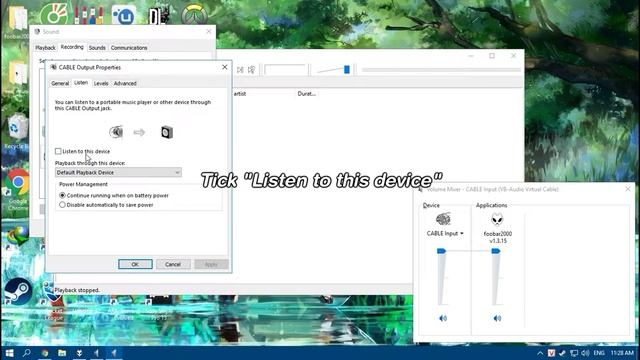Screen dimensions: 640x360
Task: Click the green circular desktop icon
Action: (x=54, y=14)
